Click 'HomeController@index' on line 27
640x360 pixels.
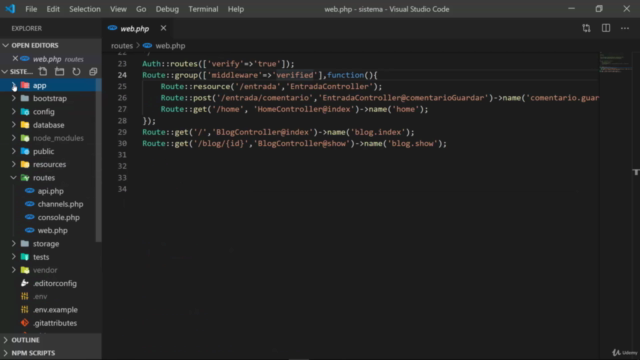click(x=304, y=109)
